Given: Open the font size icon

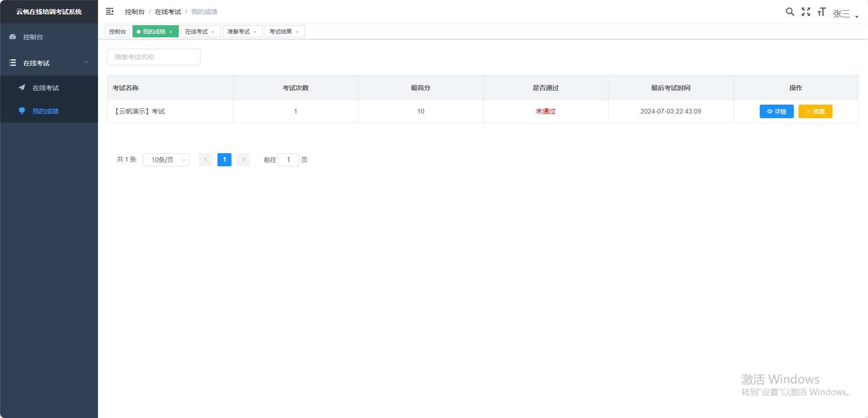Looking at the screenshot, I should (822, 12).
